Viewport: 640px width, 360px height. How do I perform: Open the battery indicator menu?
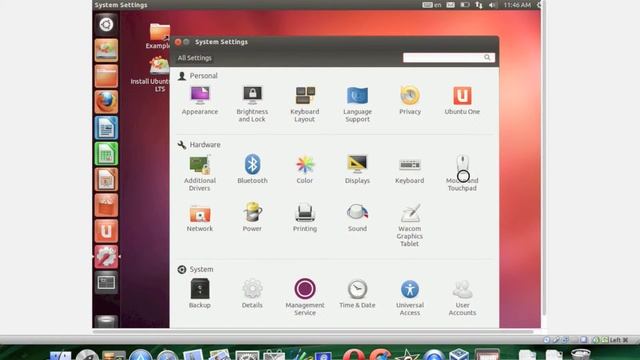coord(464,5)
